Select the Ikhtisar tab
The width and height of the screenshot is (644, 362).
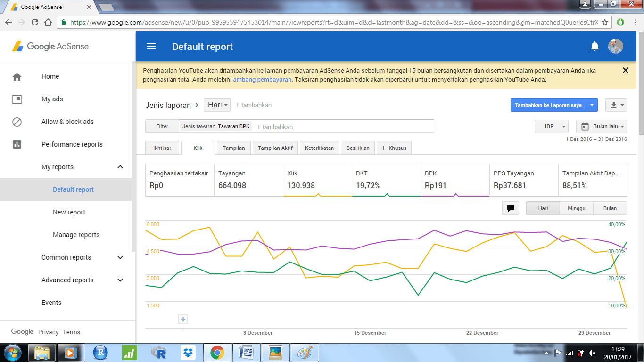click(x=162, y=148)
